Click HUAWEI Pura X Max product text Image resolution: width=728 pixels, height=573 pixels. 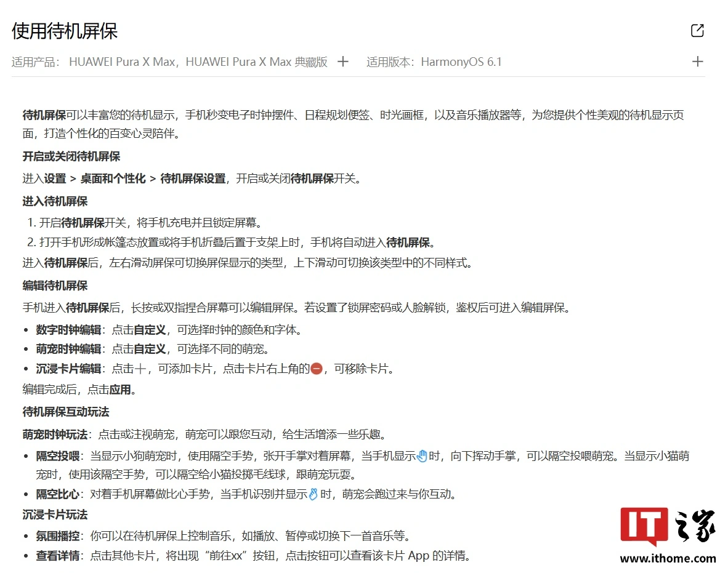pos(122,62)
